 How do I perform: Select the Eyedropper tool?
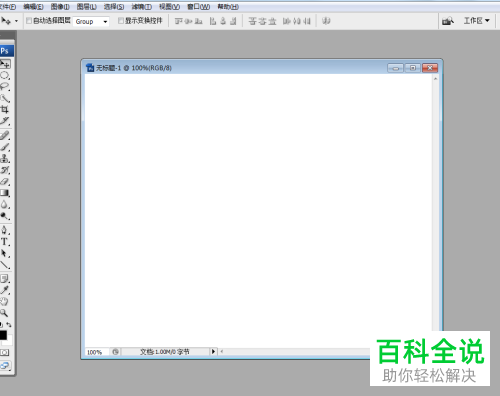[x=5, y=290]
